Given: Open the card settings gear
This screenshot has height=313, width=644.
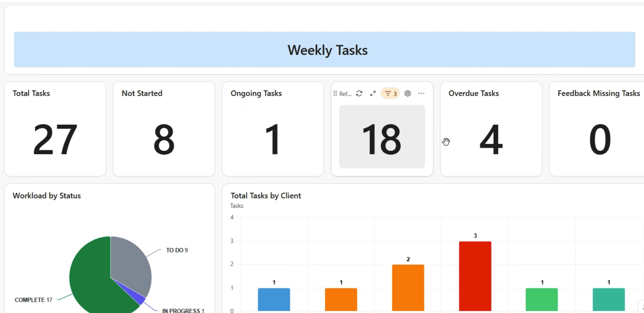Looking at the screenshot, I should 408,94.
